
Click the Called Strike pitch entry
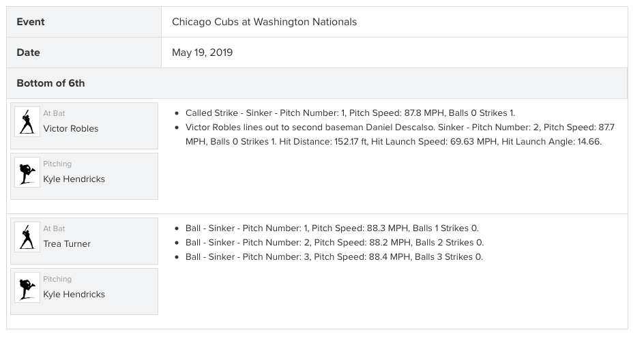pyautogui.click(x=350, y=113)
